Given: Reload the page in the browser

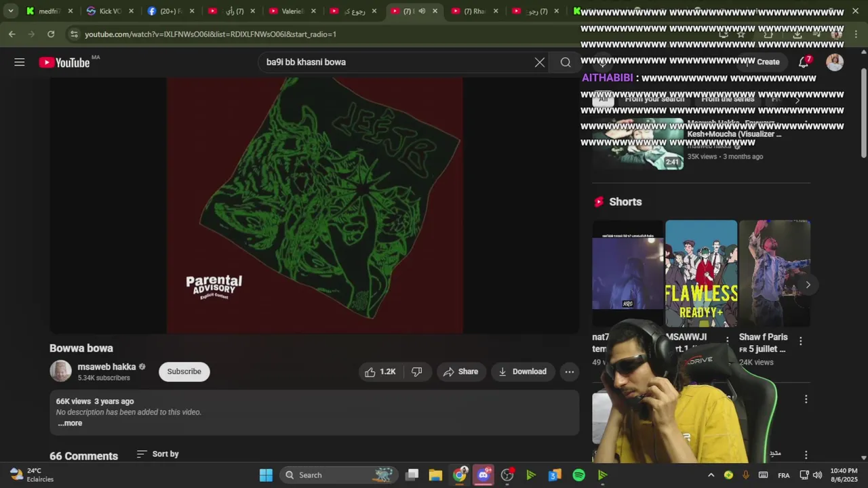Looking at the screenshot, I should point(51,34).
